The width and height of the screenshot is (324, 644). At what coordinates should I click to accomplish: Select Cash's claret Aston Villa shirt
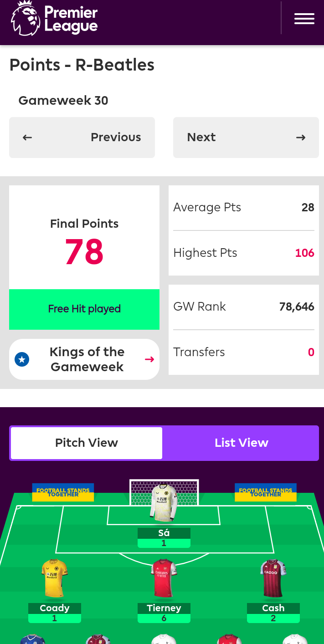273,578
